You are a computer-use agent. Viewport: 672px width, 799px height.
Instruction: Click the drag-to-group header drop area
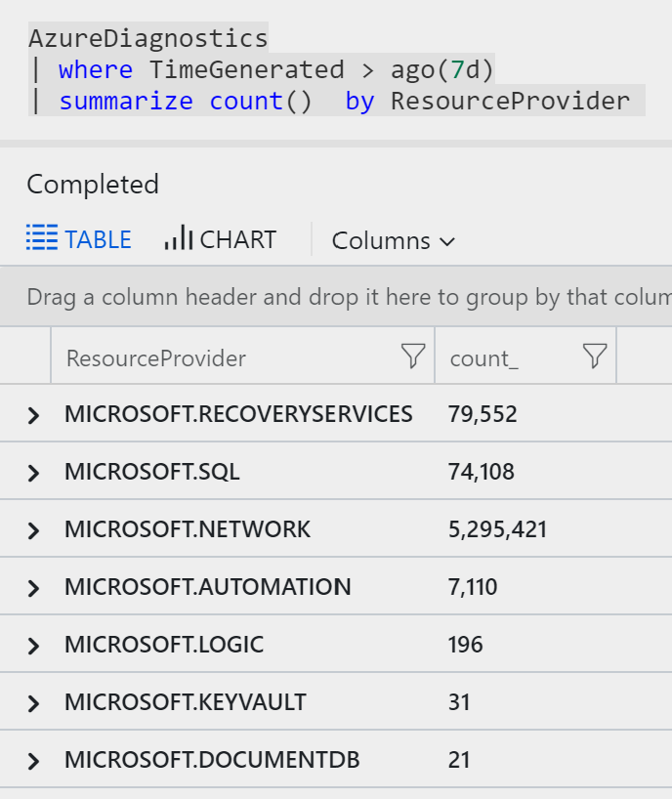tap(336, 297)
